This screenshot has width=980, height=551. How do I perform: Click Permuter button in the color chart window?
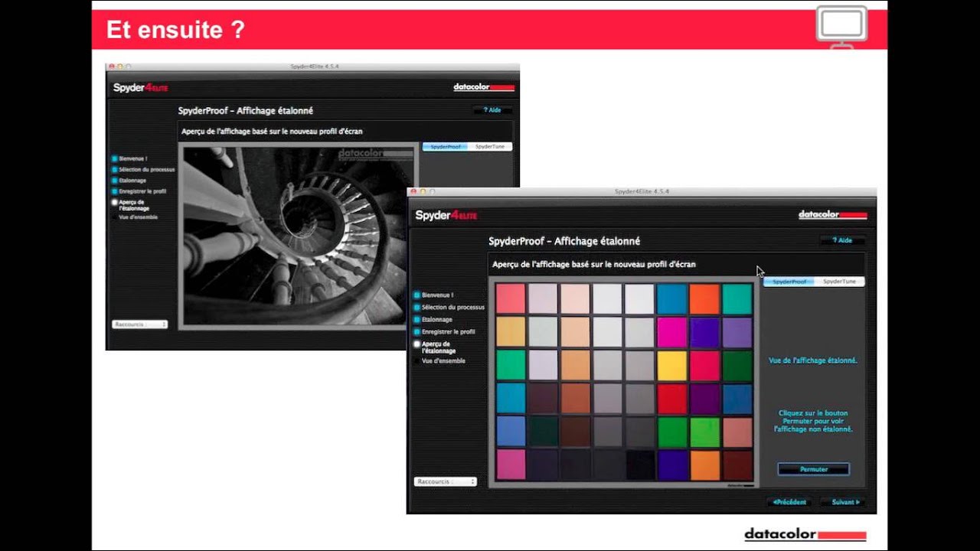813,469
